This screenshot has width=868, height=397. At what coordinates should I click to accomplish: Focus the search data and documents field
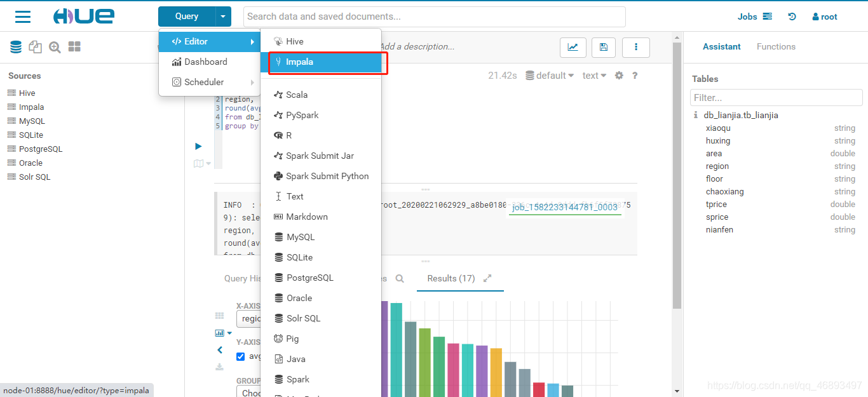(434, 17)
